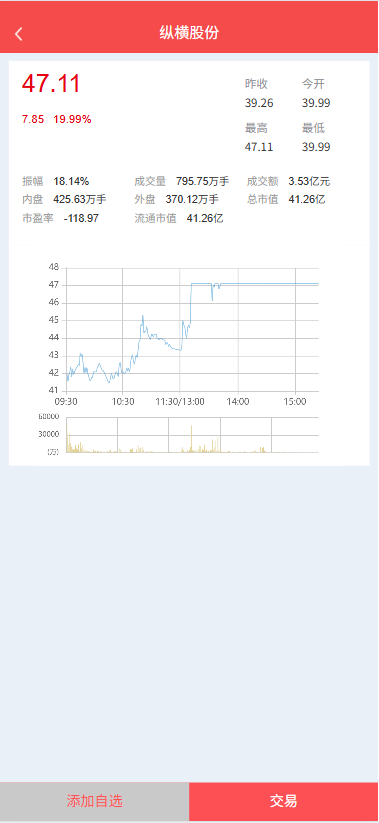The height and width of the screenshot is (823, 379).
Task: Click the 10:30 mark on the chart time axis
Action: coord(123,402)
